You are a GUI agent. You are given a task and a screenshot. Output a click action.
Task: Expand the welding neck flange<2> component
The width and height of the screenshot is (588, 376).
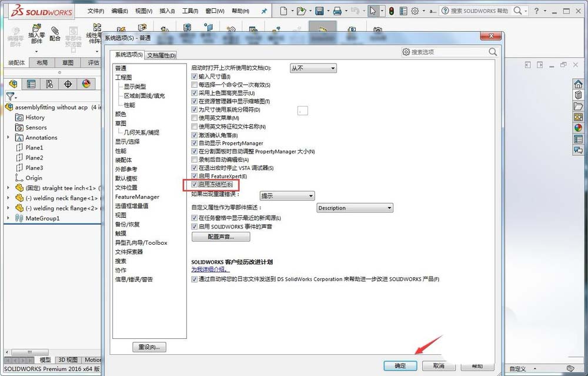8,208
